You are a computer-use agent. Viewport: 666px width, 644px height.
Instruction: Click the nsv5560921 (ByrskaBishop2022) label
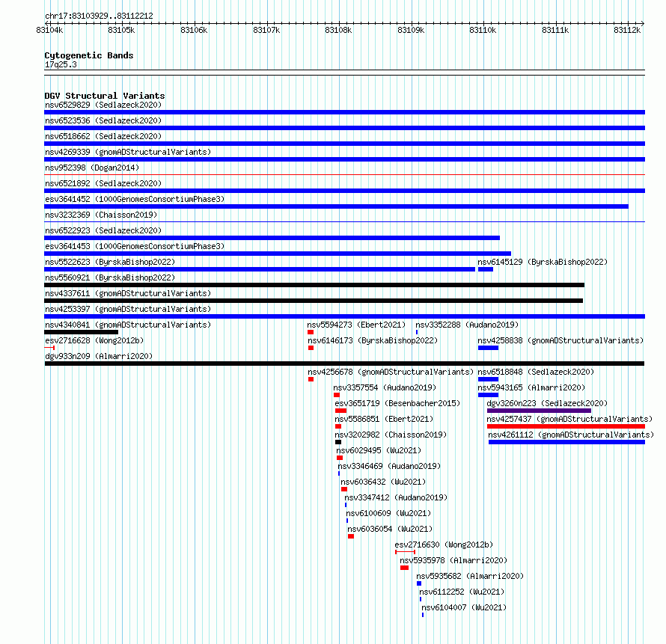pyautogui.click(x=110, y=277)
